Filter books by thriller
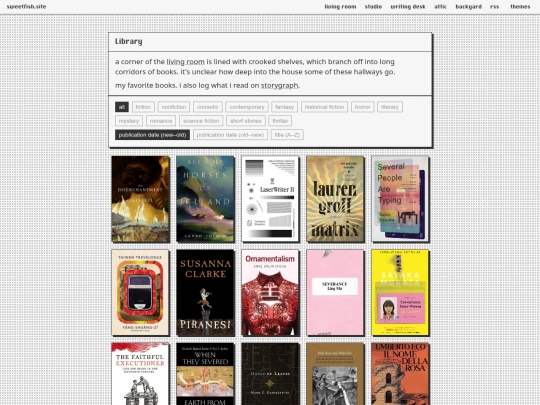The height and width of the screenshot is (405, 540). 280,121
